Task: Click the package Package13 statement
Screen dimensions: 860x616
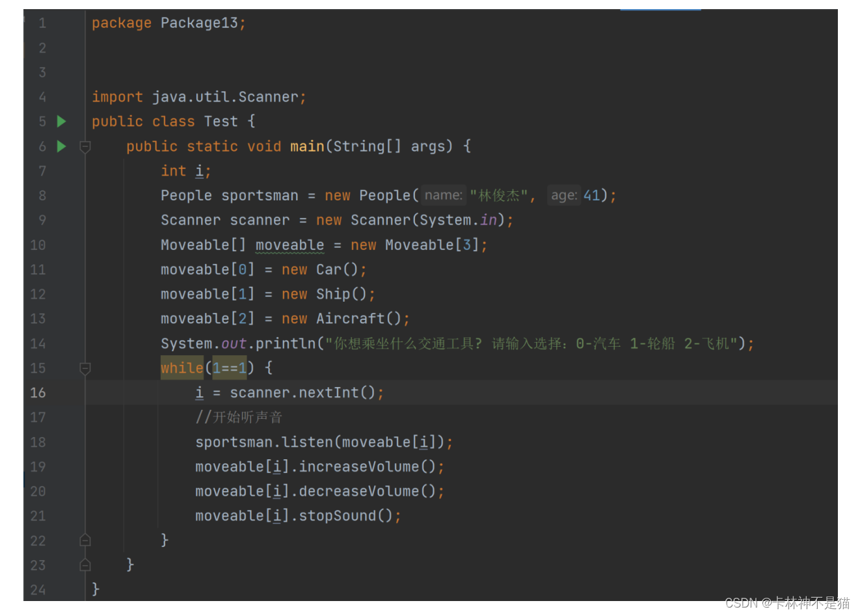Action: pos(168,23)
